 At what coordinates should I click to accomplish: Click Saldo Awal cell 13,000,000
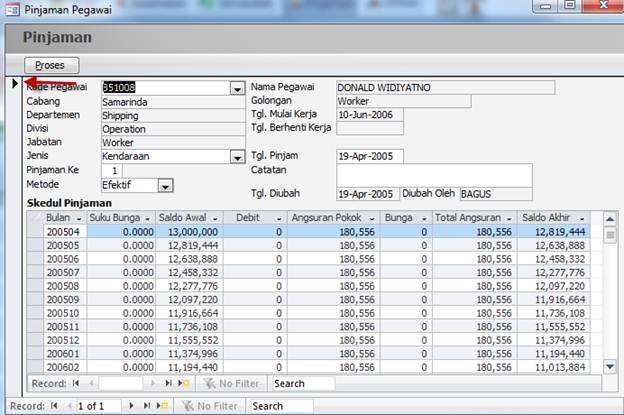click(189, 232)
